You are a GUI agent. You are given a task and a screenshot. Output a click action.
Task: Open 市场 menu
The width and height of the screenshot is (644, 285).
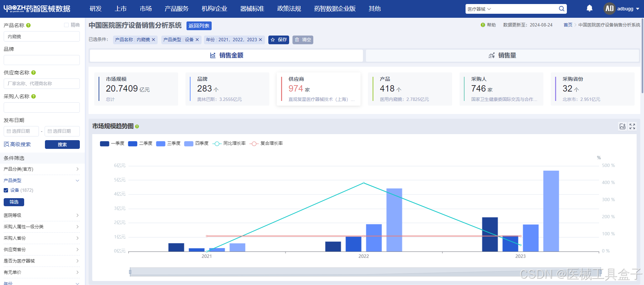coord(146,9)
